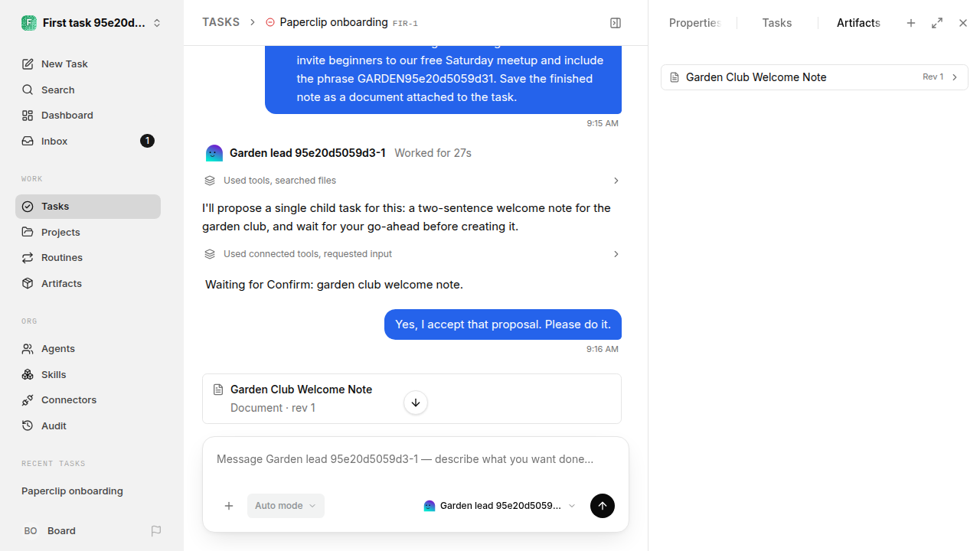Open recent task Paperclip onboarding
The height and width of the screenshot is (551, 980).
coord(88,491)
